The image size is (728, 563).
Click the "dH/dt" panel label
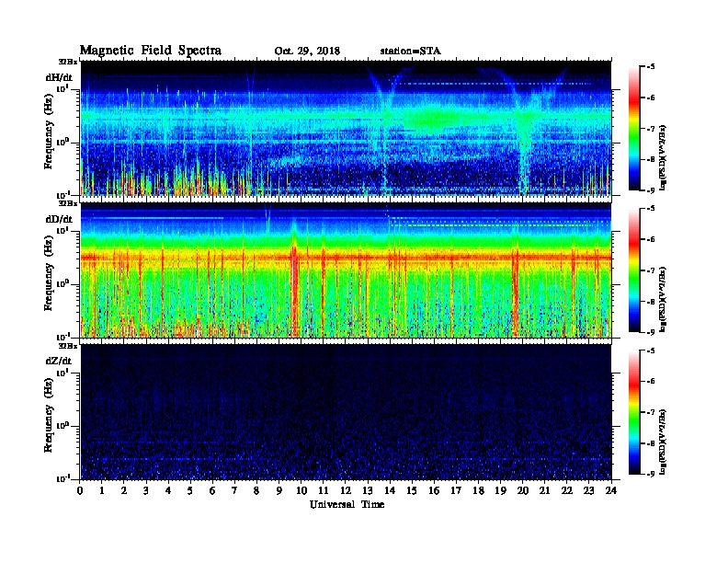pyautogui.click(x=59, y=77)
